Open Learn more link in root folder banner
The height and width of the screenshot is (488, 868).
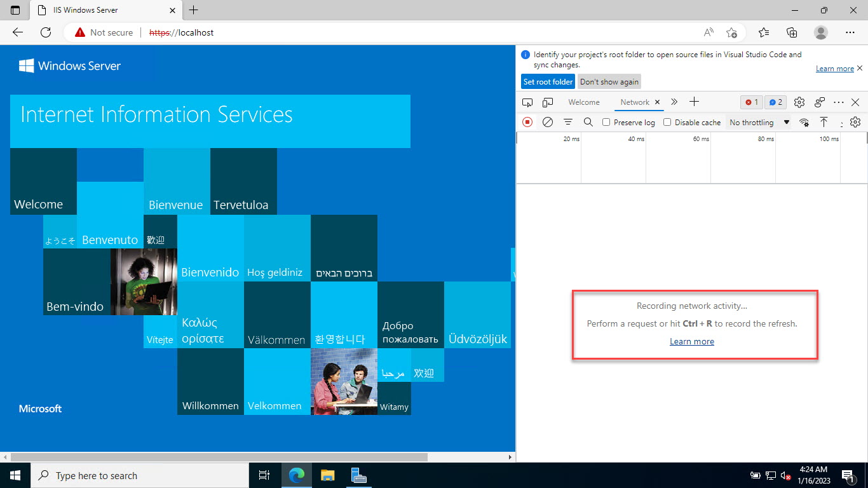pyautogui.click(x=835, y=69)
